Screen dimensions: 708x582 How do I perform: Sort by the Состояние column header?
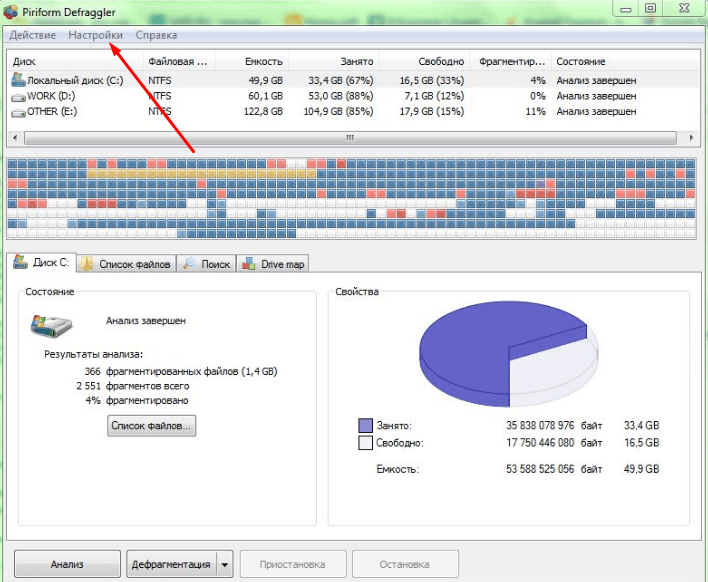pos(625,61)
